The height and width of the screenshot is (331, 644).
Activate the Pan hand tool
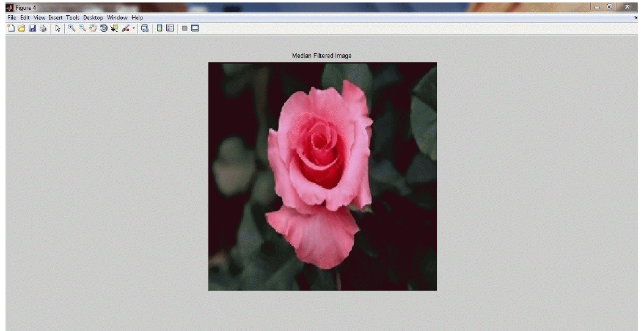tap(93, 28)
